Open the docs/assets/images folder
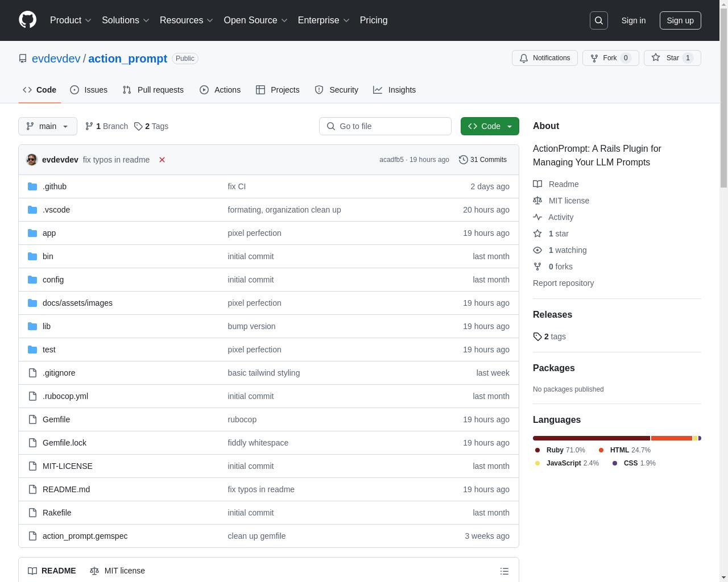The image size is (728, 582). coord(77,303)
